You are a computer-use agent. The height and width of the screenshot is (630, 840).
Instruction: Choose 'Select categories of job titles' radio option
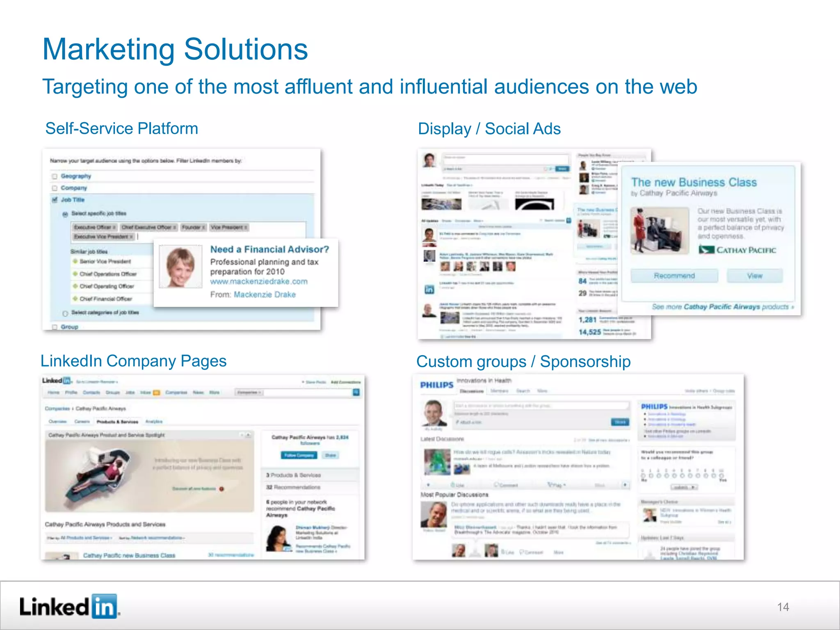[x=65, y=313]
